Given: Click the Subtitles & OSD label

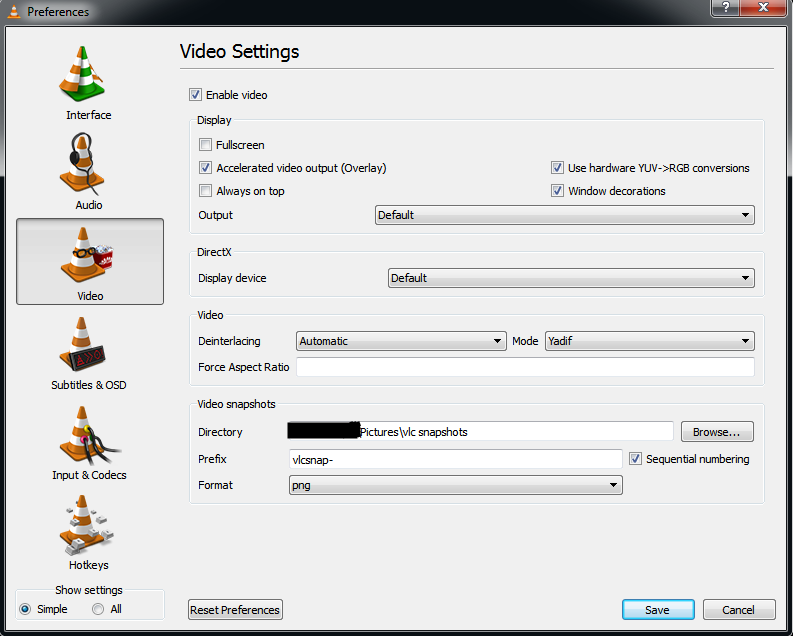Looking at the screenshot, I should 89,385.
